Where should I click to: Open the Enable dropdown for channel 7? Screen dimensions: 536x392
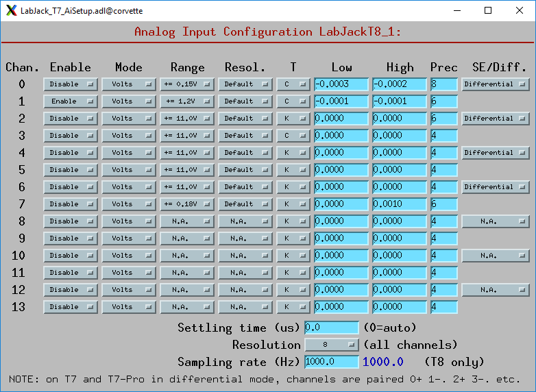point(71,204)
